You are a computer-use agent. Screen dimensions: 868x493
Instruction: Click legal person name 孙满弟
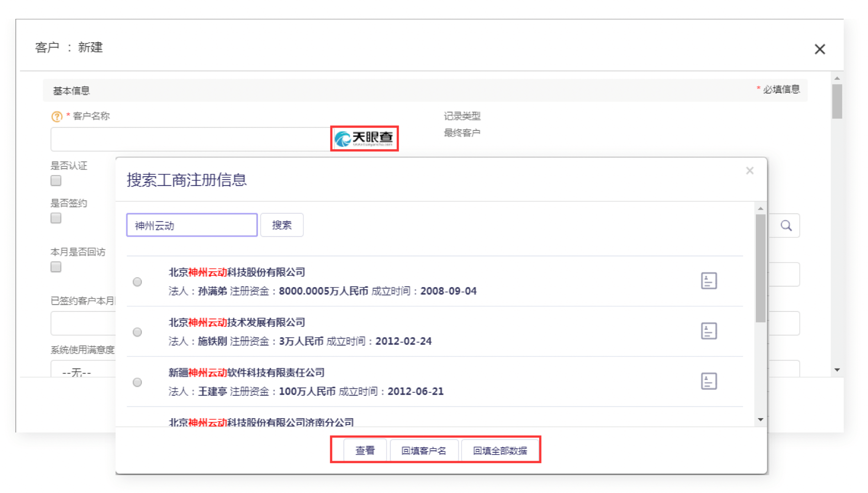[x=212, y=291]
